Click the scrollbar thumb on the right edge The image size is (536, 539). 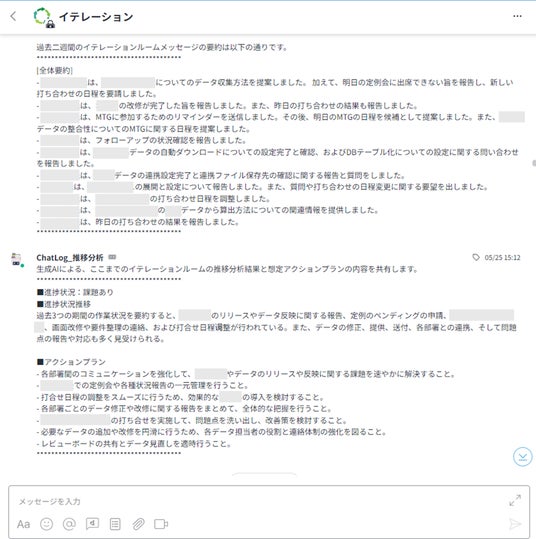[x=534, y=163]
